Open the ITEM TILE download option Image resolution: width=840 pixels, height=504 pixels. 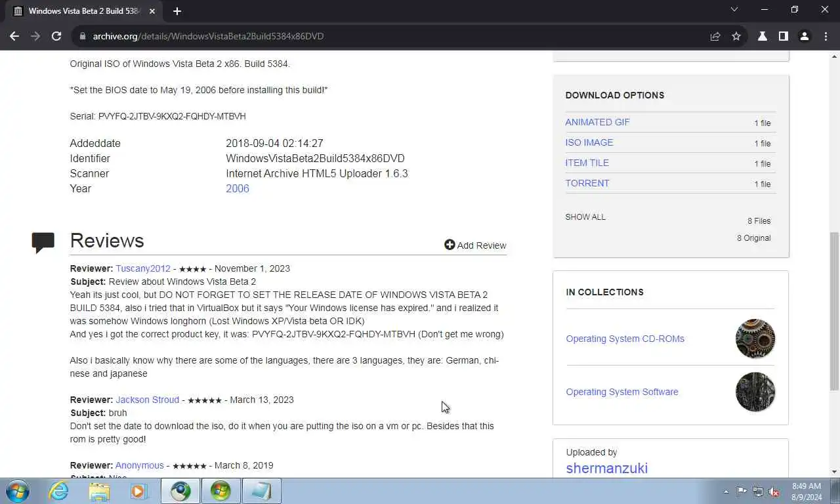point(587,163)
